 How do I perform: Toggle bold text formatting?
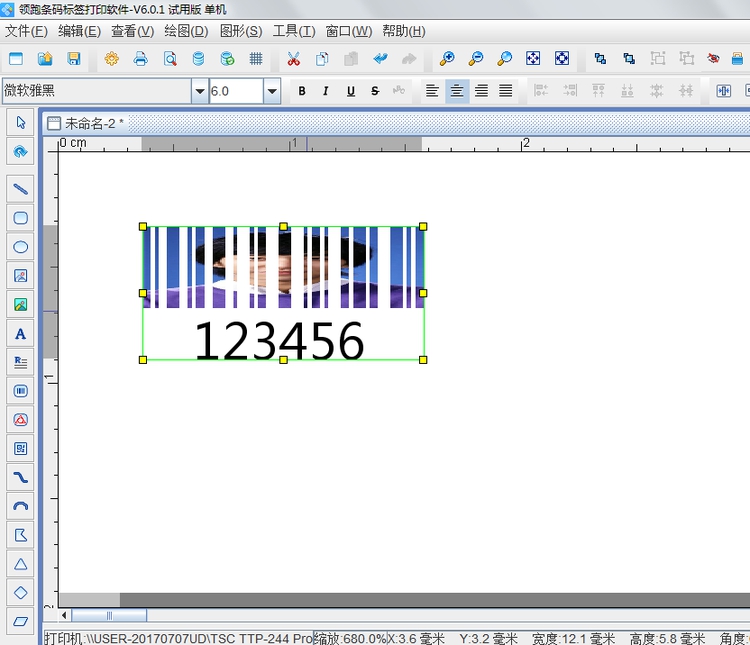[x=302, y=91]
